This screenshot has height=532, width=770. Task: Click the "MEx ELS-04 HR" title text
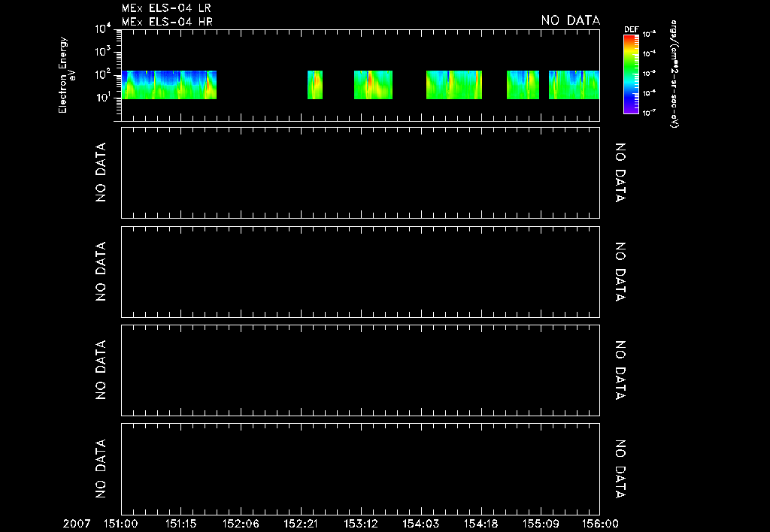[x=167, y=22]
